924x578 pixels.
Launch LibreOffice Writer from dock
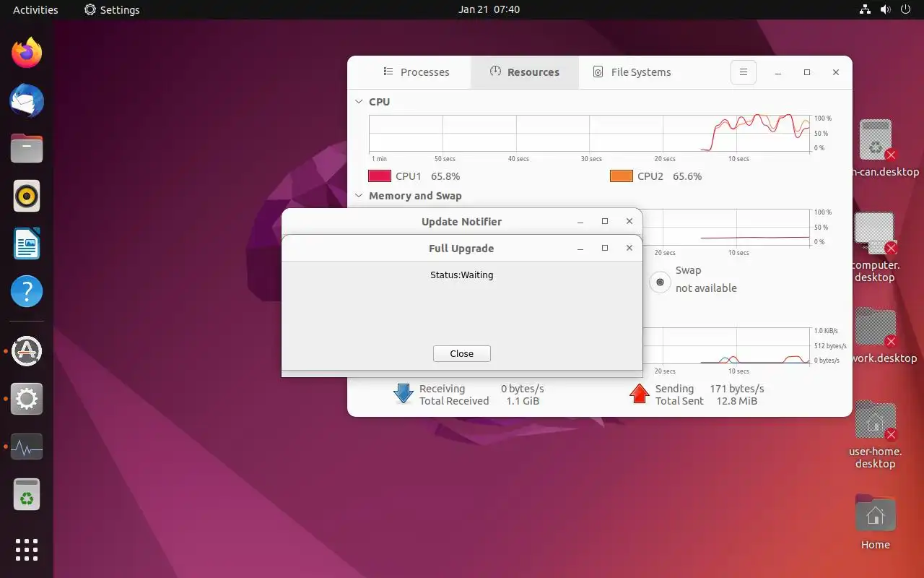pyautogui.click(x=27, y=243)
